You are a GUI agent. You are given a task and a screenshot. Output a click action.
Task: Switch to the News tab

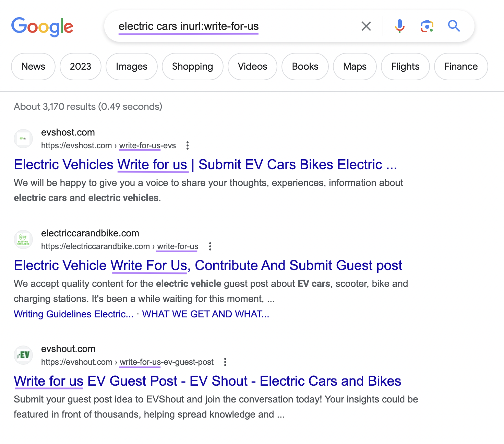[33, 67]
